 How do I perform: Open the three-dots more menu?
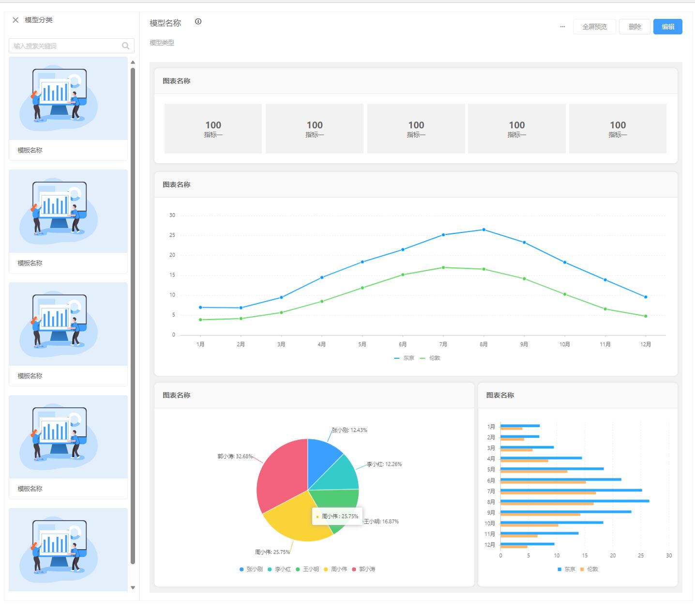(x=562, y=27)
